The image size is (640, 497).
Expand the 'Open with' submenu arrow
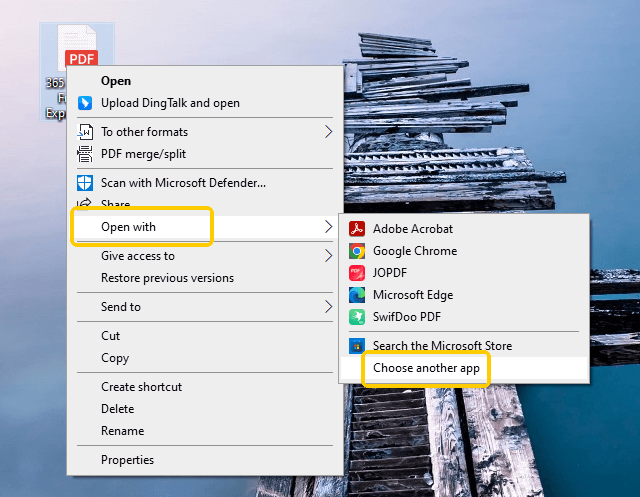[x=328, y=227]
